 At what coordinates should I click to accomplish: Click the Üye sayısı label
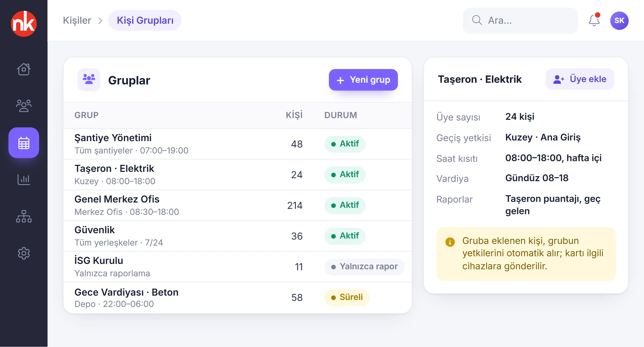(458, 117)
